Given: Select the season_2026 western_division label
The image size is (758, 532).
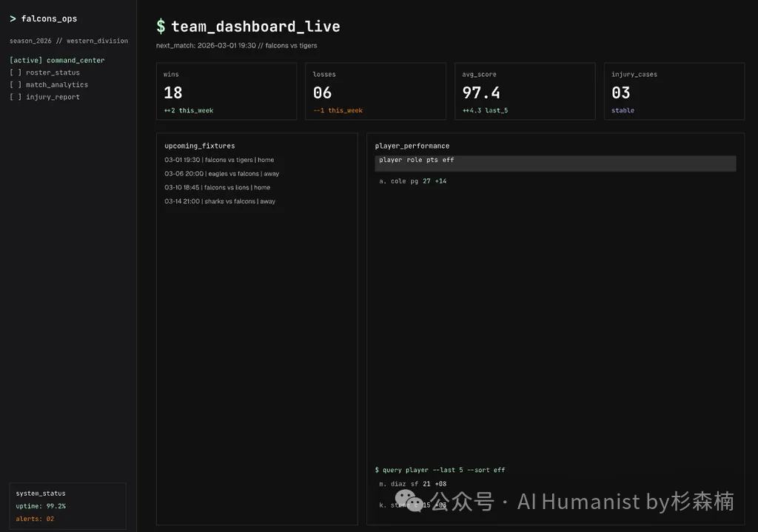Looking at the screenshot, I should (x=69, y=40).
